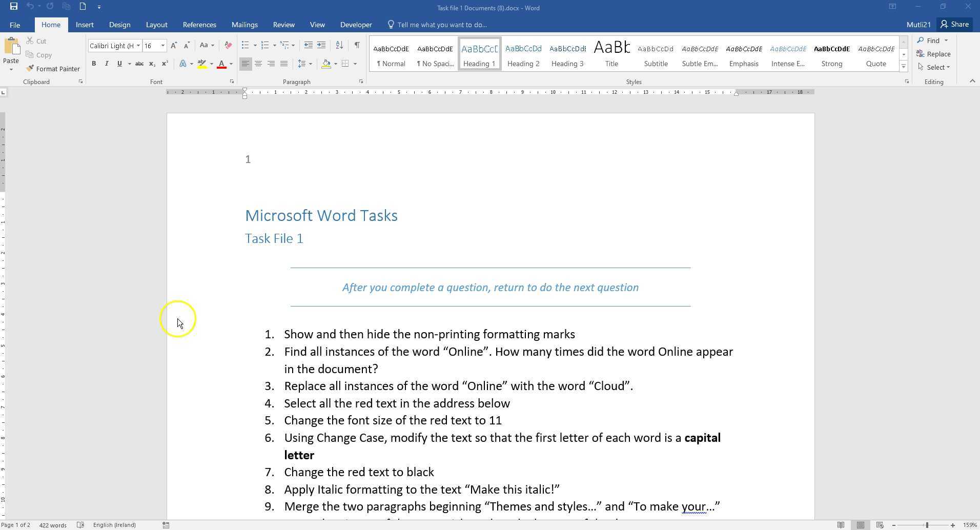Toggle Show/Hide paragraph marks

tap(357, 45)
